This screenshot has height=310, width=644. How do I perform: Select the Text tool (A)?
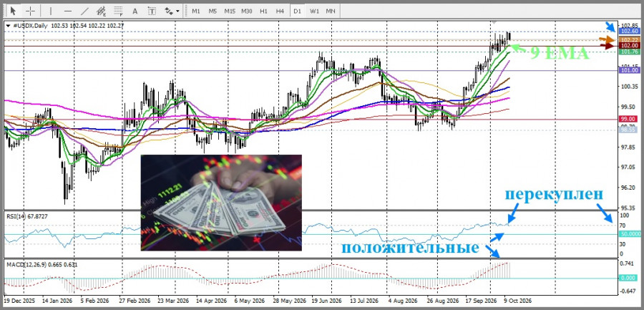[x=135, y=11]
